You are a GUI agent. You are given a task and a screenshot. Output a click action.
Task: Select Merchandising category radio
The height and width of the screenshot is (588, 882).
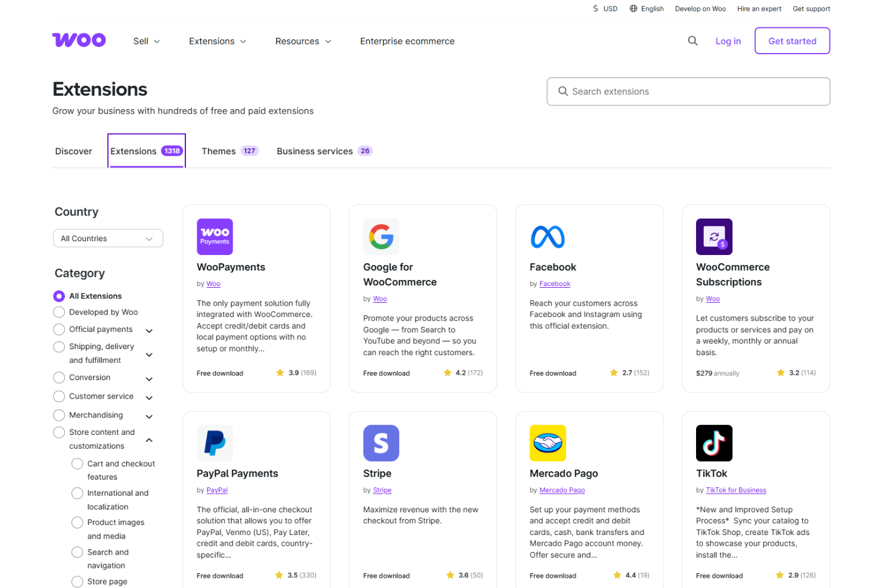[59, 415]
